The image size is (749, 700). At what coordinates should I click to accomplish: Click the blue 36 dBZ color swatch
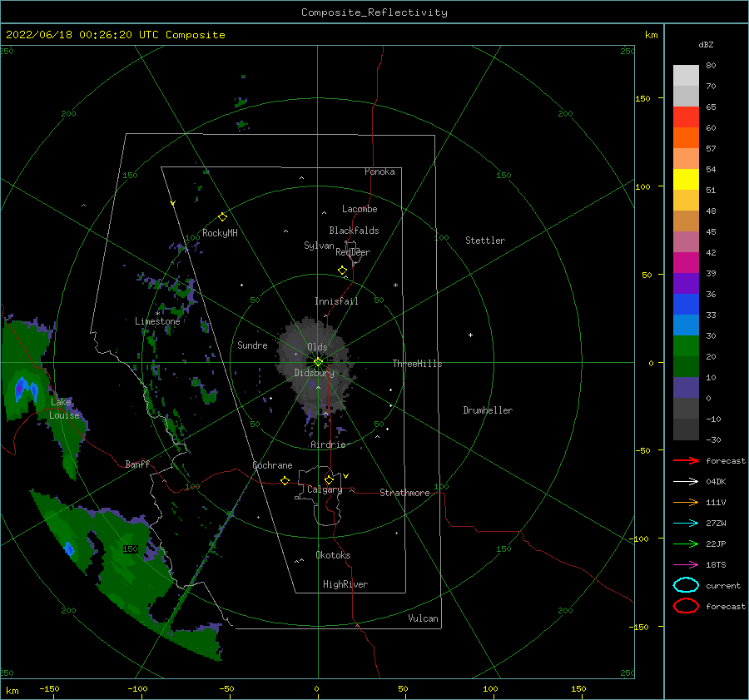(686, 305)
